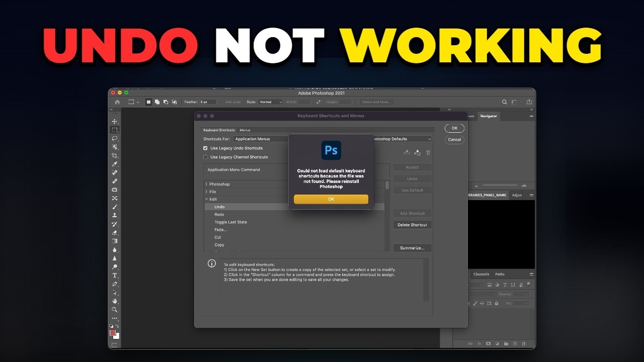Select the Path Selection tool
Image resolution: width=644 pixels, height=362 pixels.
point(115,293)
